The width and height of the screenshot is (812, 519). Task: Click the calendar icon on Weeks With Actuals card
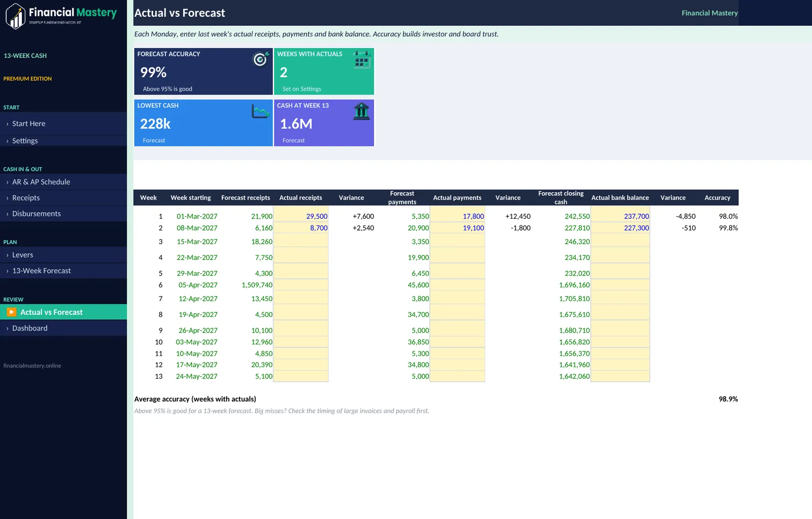(x=362, y=59)
